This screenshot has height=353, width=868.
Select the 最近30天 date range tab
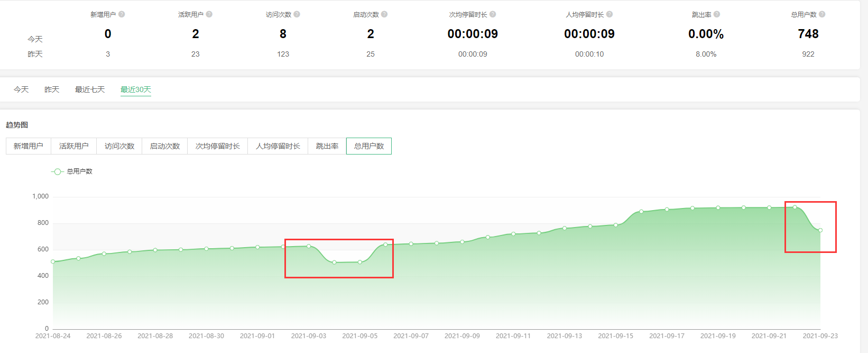point(136,89)
